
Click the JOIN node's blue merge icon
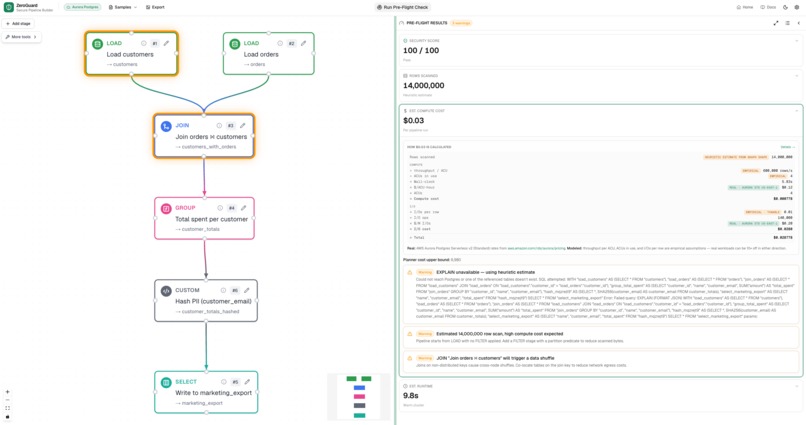[166, 126]
